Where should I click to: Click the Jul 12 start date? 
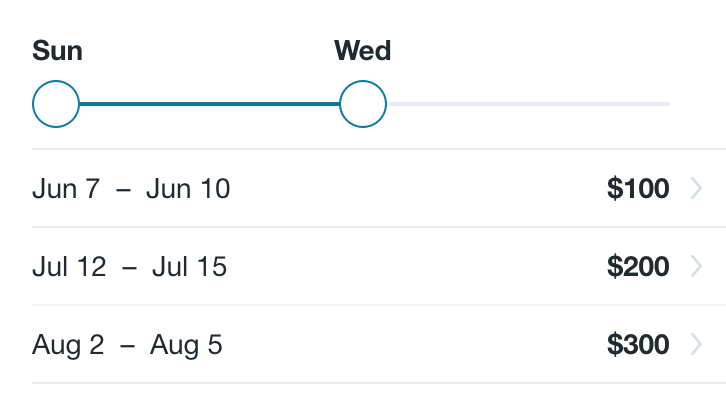[x=69, y=267]
